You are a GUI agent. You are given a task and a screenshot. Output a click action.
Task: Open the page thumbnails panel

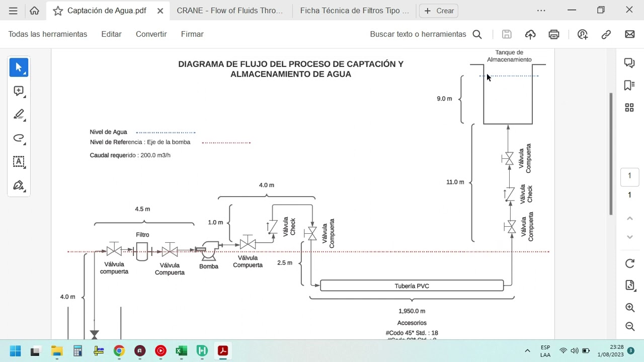(x=629, y=108)
